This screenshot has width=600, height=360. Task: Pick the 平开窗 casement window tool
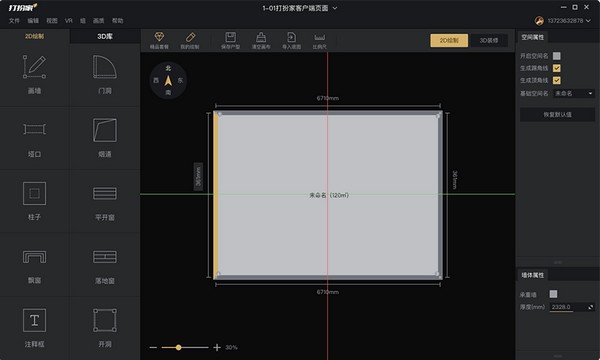(x=104, y=201)
